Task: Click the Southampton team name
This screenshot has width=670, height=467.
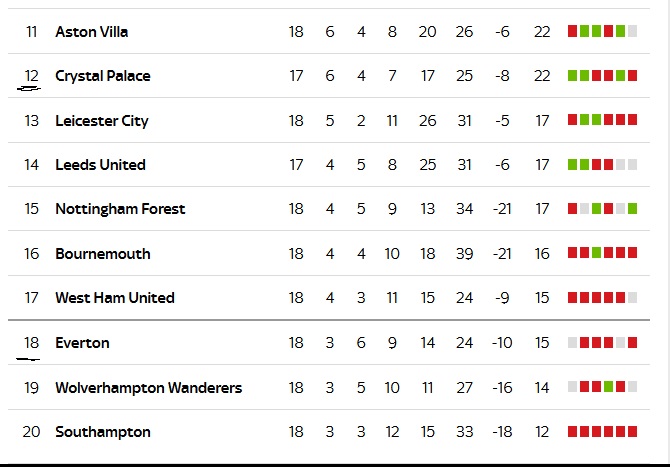Action: (103, 432)
